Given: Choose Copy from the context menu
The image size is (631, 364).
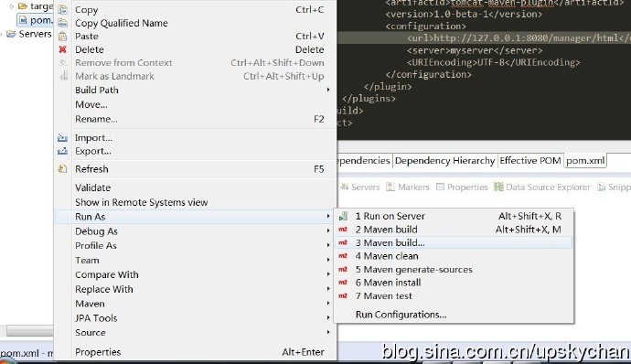Looking at the screenshot, I should [195, 10].
